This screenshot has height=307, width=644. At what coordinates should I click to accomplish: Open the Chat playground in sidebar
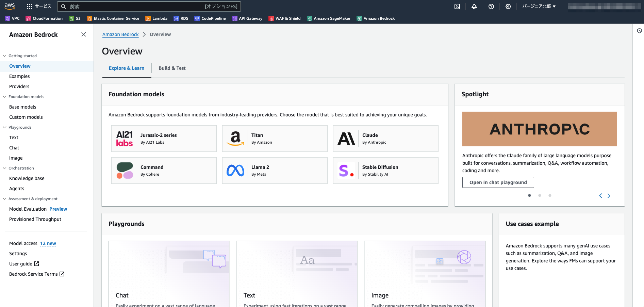[14, 148]
